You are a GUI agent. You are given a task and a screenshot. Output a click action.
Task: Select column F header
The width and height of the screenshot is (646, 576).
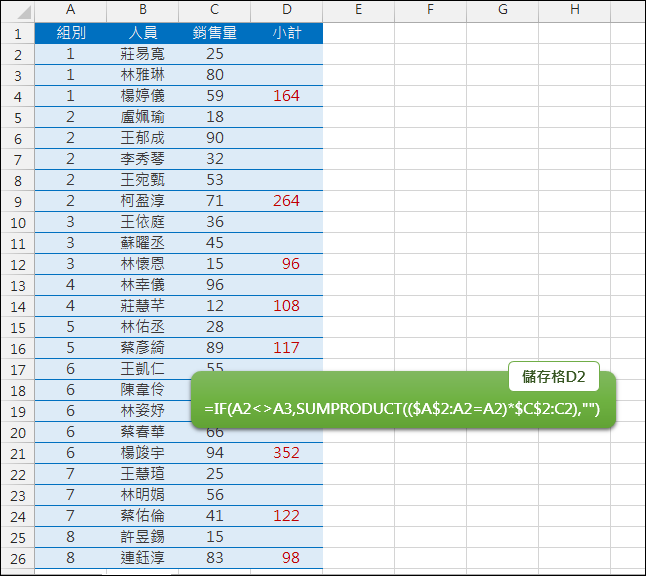click(431, 11)
